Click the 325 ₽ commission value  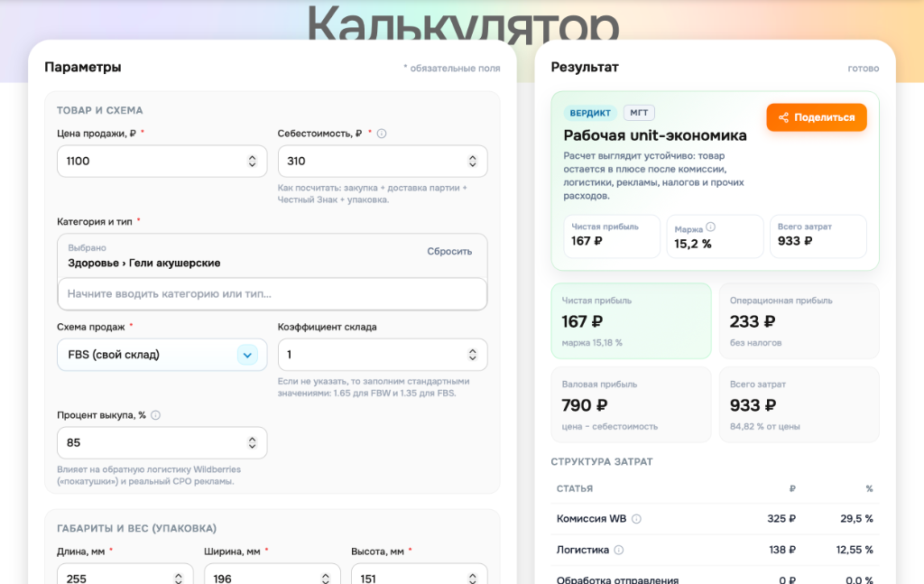pos(781,519)
